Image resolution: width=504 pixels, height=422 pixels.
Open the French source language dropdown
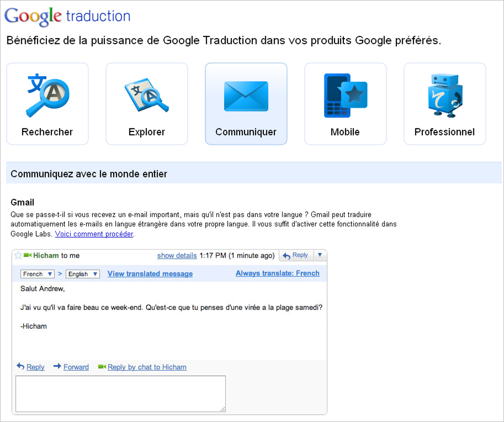[37, 274]
